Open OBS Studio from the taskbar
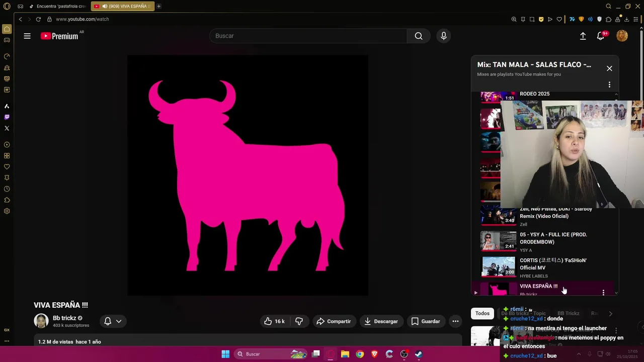Screen dimensions: 644x362 [404, 354]
